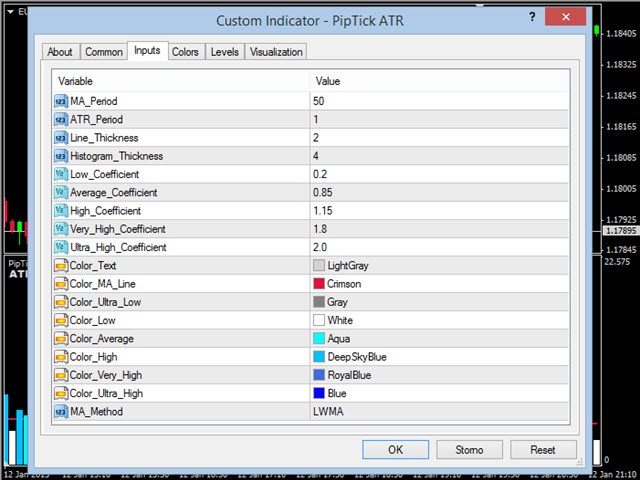Click the icon next to MA_Method
Screen dimensions: 640x480
click(x=60, y=412)
